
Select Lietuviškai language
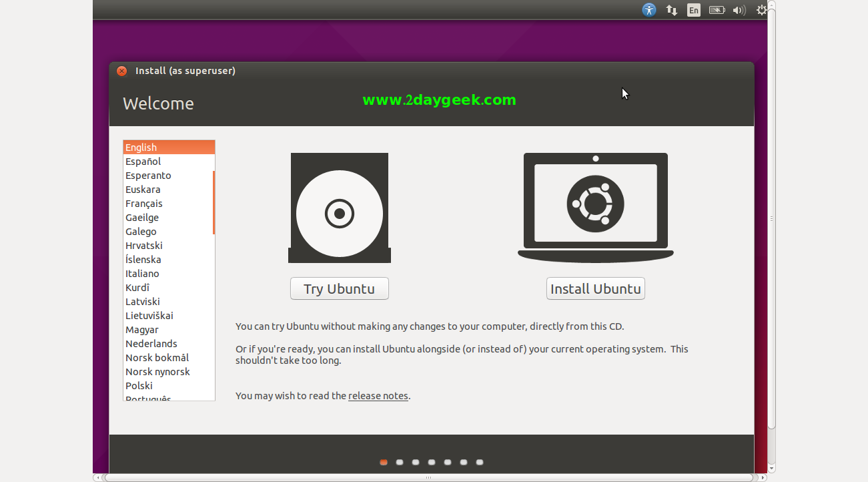[x=168, y=316]
